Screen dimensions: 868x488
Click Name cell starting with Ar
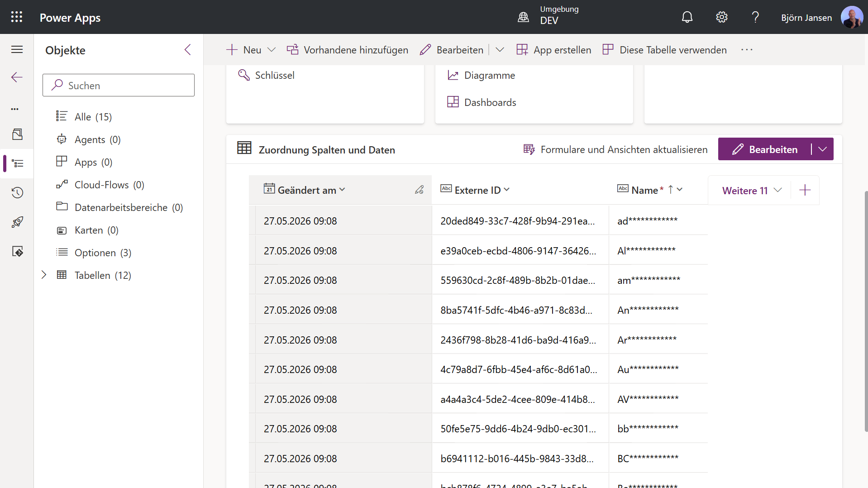point(658,340)
